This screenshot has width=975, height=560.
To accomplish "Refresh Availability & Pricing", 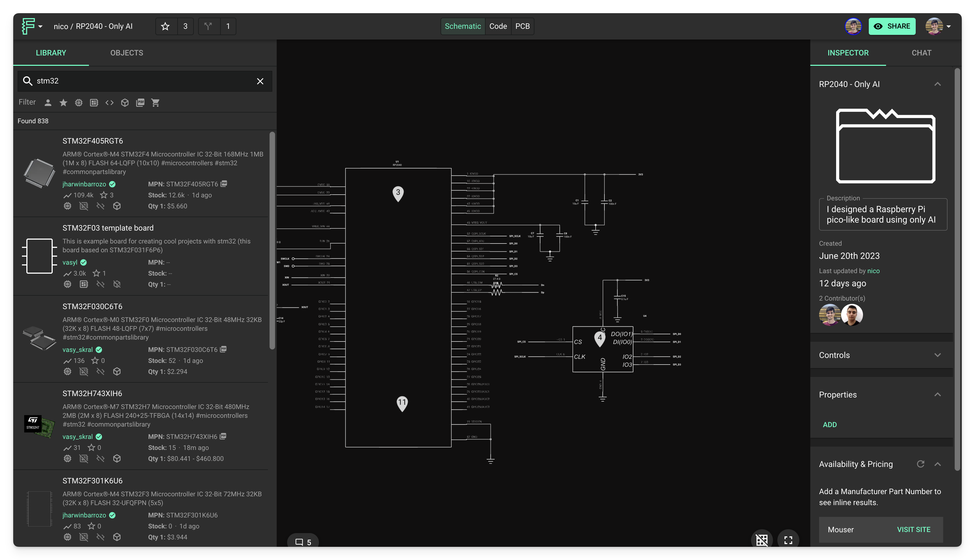I will [920, 464].
